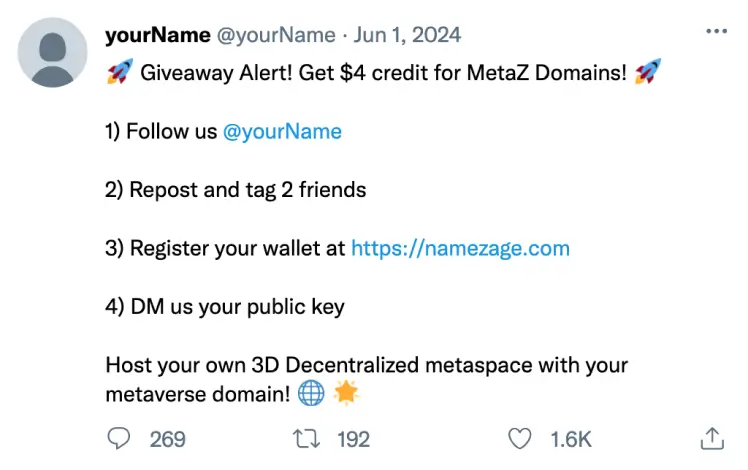
Task: Click the rocket emoji before Giveaway Alert
Action: (x=118, y=73)
